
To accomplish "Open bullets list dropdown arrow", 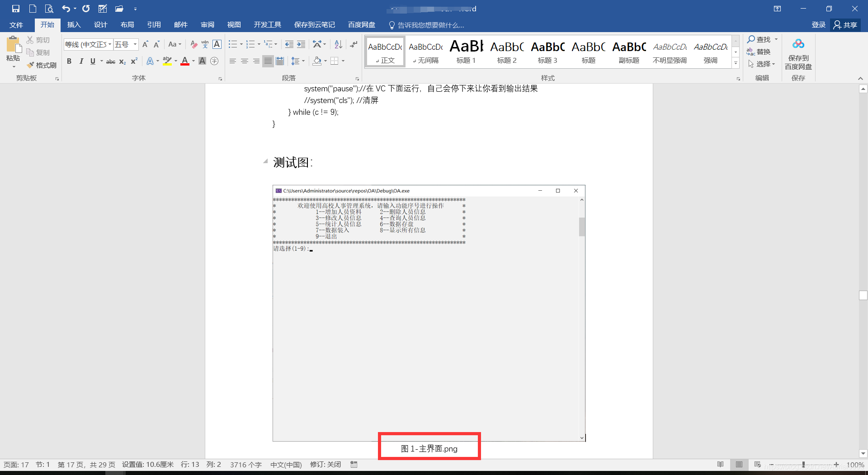I will coord(241,44).
